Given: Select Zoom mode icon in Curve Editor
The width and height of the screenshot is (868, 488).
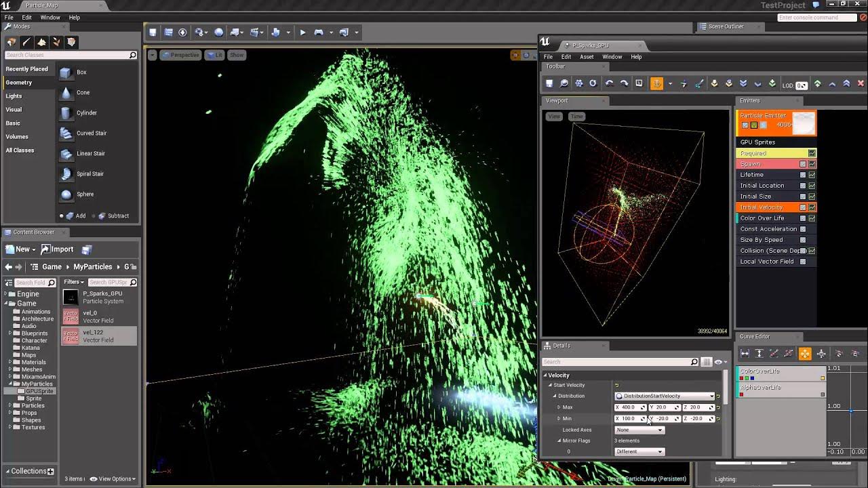Looking at the screenshot, I should (821, 354).
